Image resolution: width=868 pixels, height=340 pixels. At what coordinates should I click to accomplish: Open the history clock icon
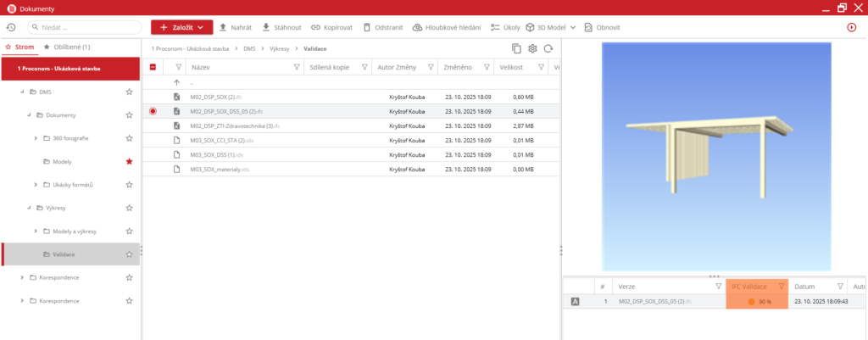[x=10, y=27]
